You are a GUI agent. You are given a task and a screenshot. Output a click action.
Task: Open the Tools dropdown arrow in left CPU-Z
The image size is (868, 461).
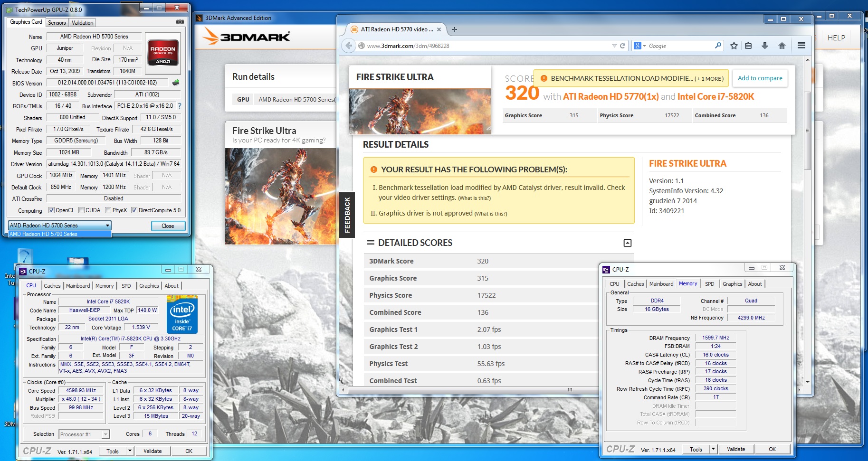pyautogui.click(x=130, y=451)
